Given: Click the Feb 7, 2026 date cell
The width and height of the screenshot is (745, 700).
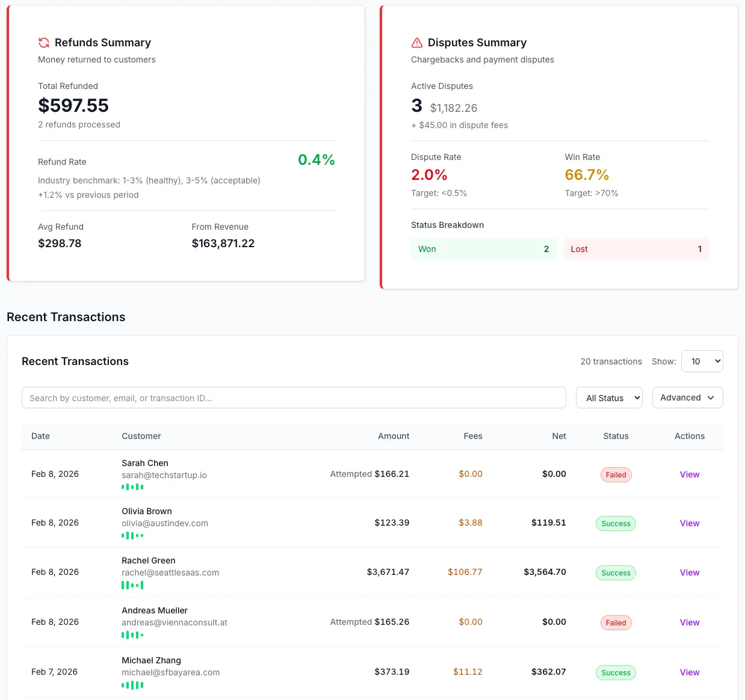Looking at the screenshot, I should coord(54,672).
